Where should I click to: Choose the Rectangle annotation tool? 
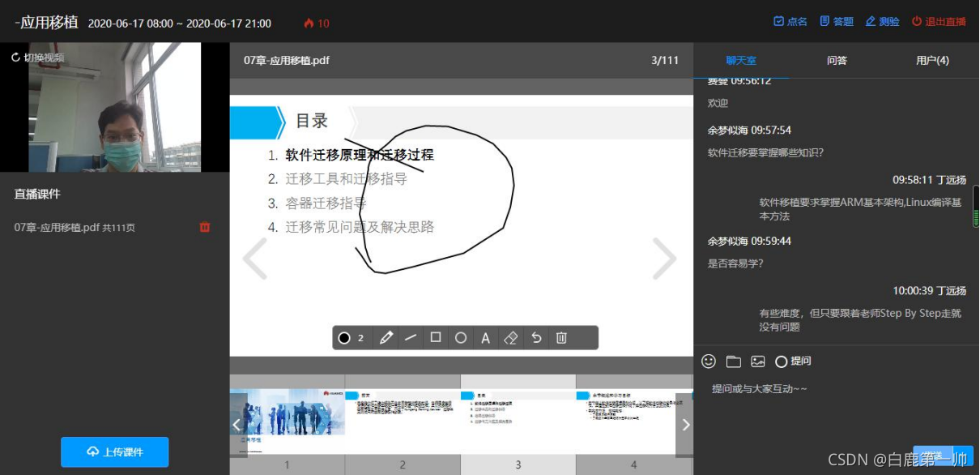[x=436, y=338]
